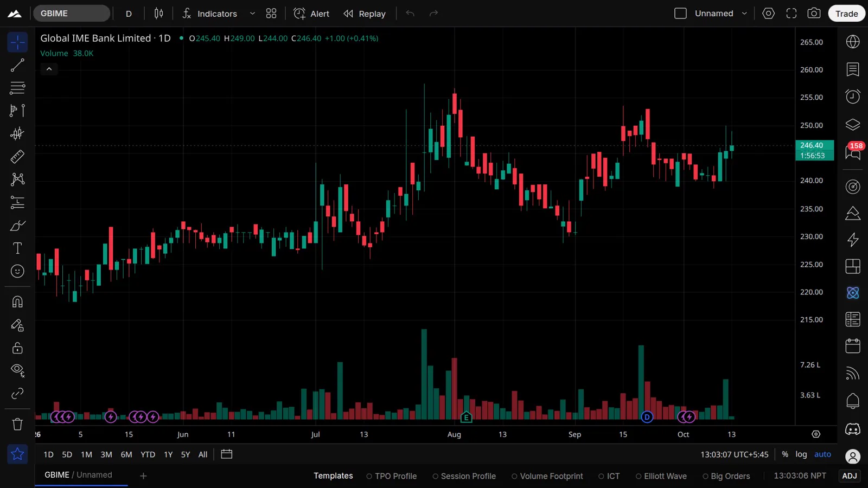Open favorites star toolbar
868x488 pixels.
click(x=17, y=454)
